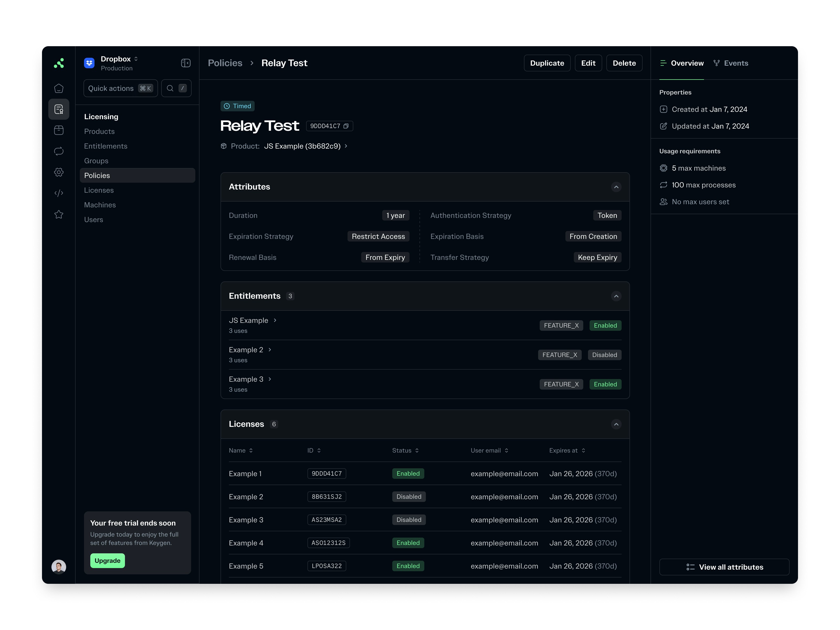Collapse the sidebar with the panel icon

tap(186, 63)
